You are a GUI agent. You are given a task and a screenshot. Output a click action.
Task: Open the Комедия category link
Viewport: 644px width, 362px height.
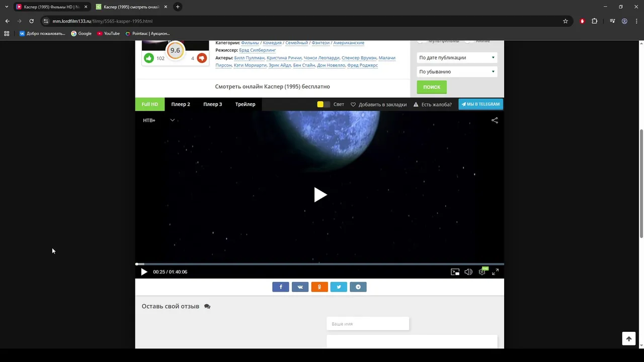272,43
